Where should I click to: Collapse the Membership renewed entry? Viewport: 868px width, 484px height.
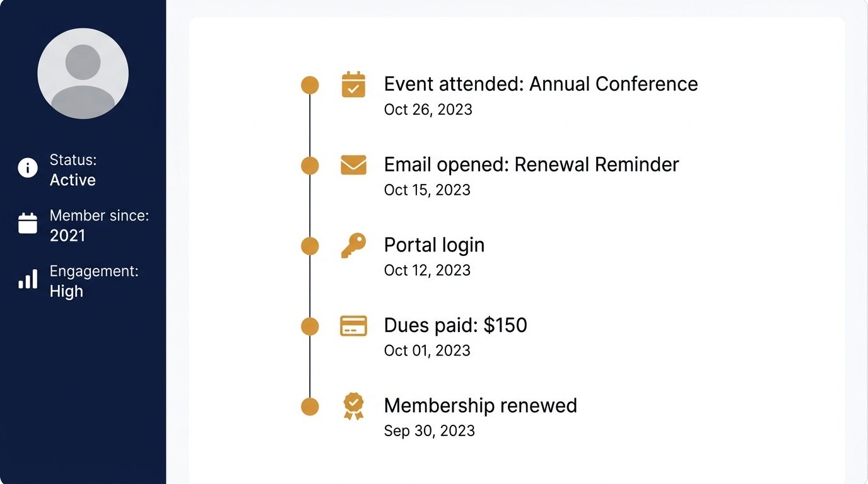click(480, 406)
